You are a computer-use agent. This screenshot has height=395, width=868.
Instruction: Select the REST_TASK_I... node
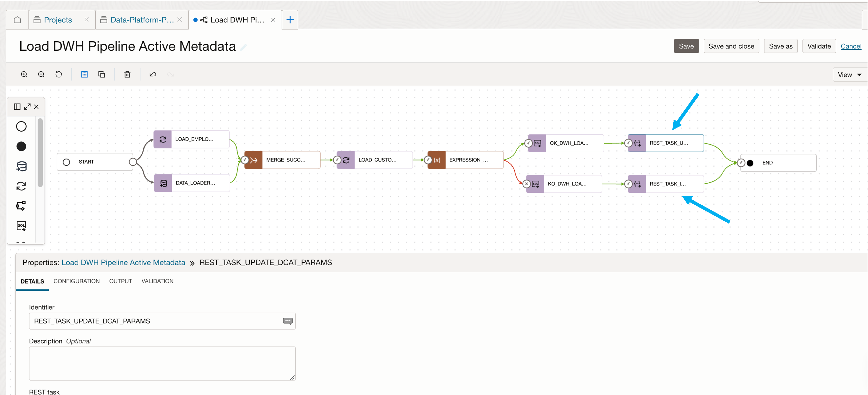tap(666, 184)
